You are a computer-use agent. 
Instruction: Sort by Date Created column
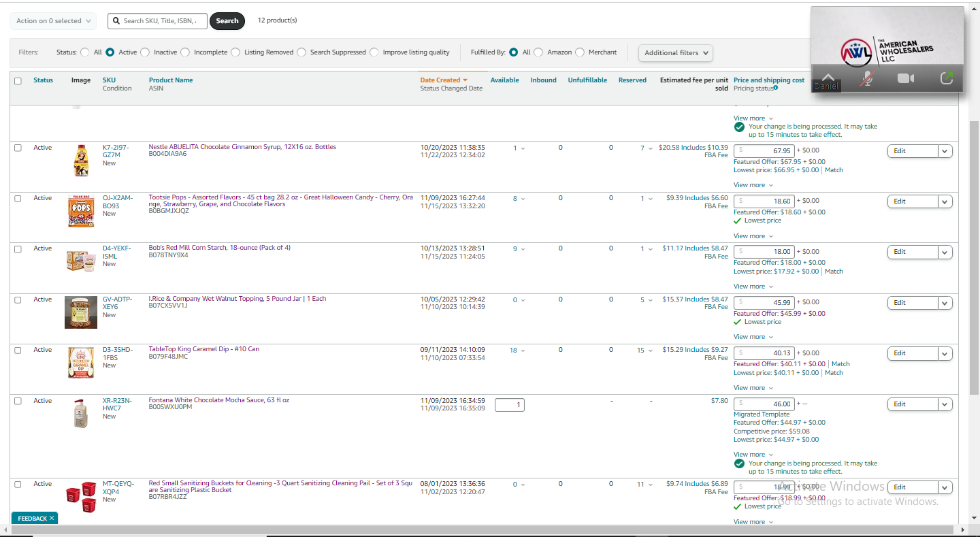point(444,80)
